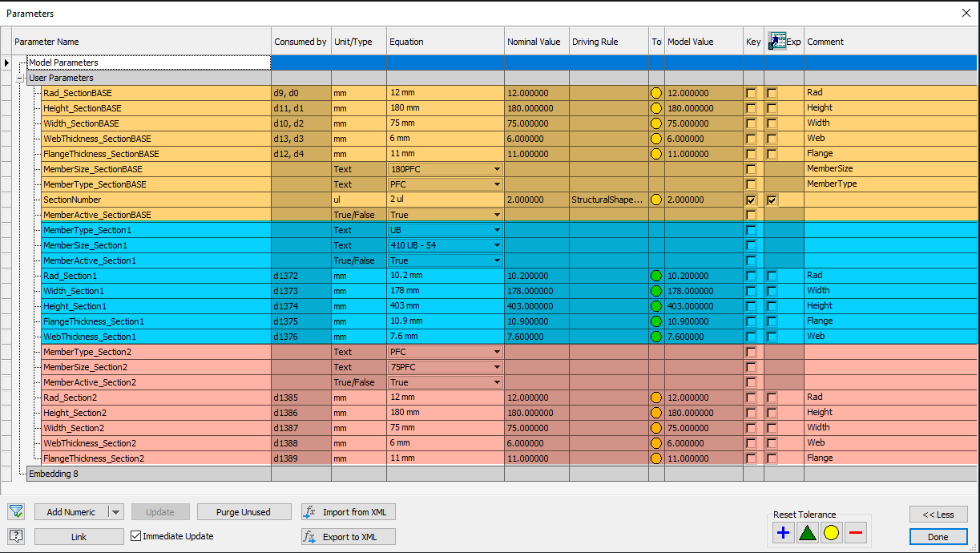Click the yellow circle Reset Tolerance icon
This screenshot has width=980, height=553.
click(831, 531)
